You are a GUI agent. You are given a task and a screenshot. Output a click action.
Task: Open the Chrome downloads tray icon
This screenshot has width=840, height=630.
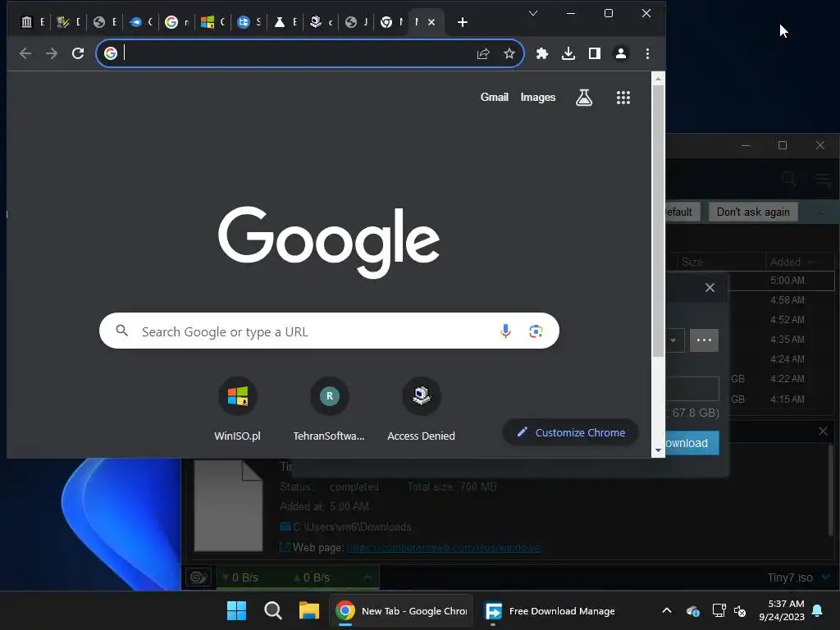(x=568, y=53)
